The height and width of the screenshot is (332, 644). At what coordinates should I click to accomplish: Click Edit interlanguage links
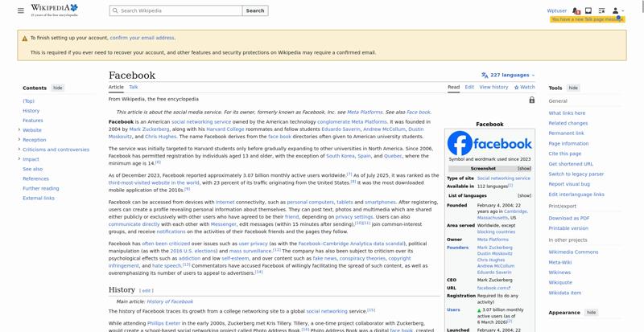(x=576, y=195)
